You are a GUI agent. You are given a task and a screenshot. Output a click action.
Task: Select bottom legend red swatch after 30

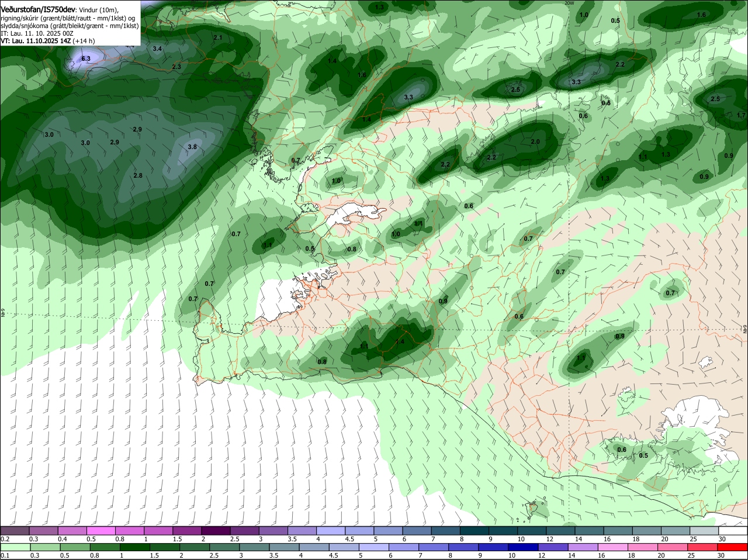(733, 547)
